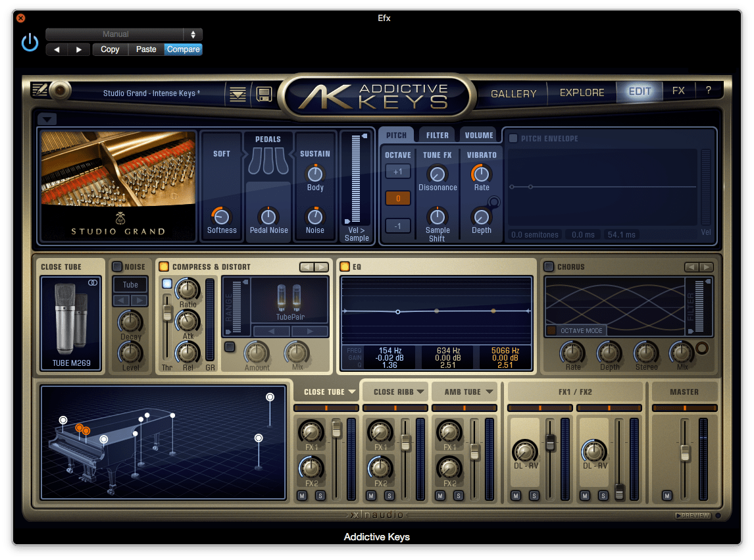Collapse the panel with the top-left arrow
754x560 pixels.
(x=47, y=119)
